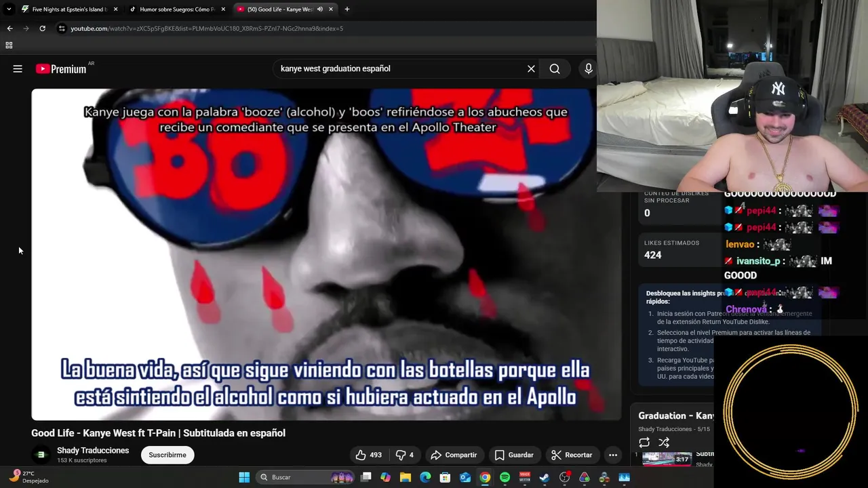Image resolution: width=868 pixels, height=488 pixels.
Task: Open Steam from the taskbar
Action: [x=545, y=477]
